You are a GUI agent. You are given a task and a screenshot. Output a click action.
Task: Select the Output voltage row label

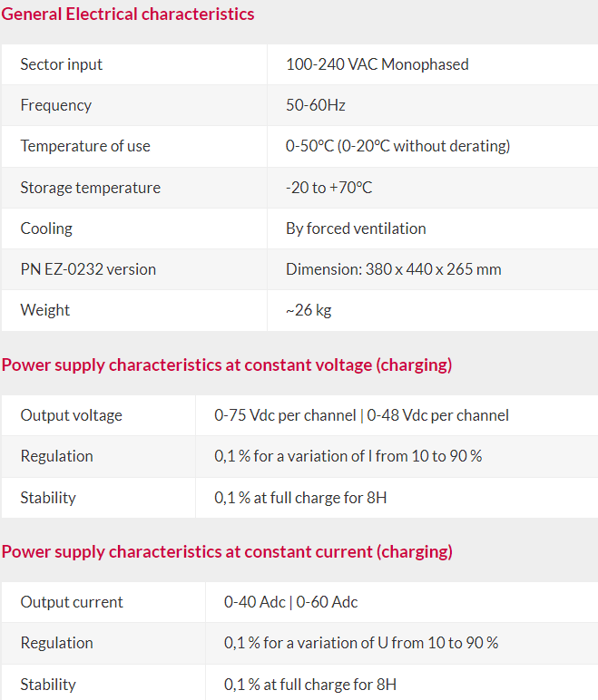71,415
